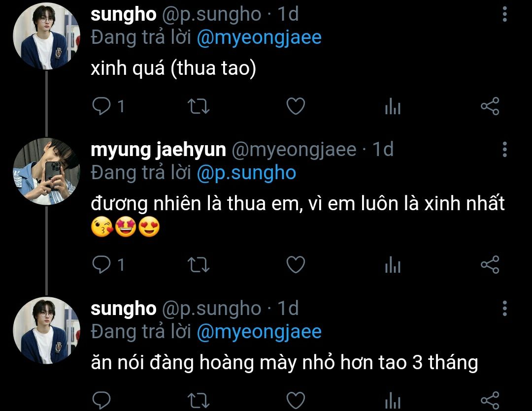Retweet myung jaehyun's reply
This screenshot has height=411, width=532.
click(199, 264)
